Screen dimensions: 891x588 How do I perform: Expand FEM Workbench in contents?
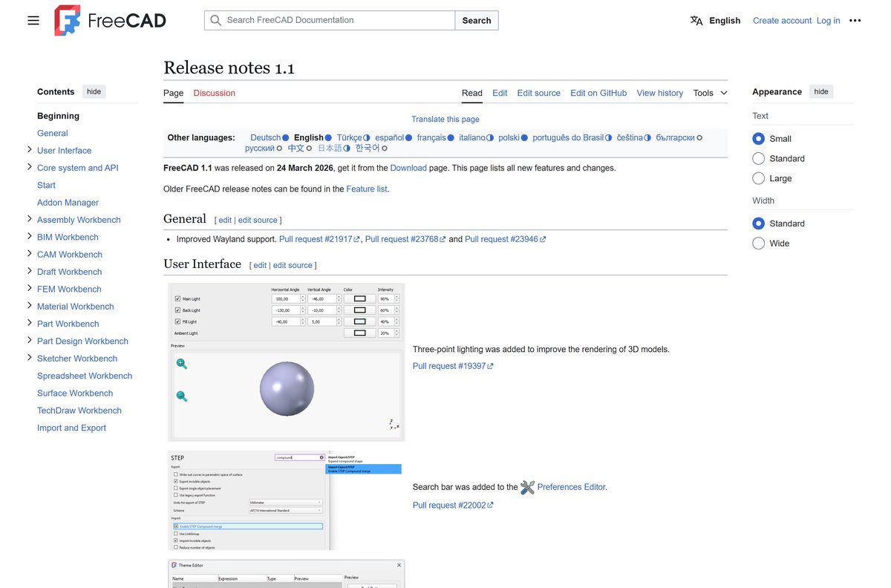(29, 289)
